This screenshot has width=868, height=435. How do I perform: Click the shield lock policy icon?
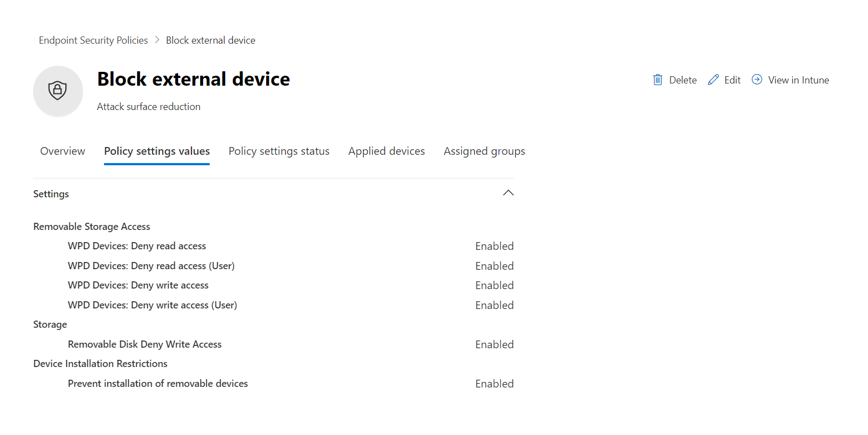pos(58,91)
